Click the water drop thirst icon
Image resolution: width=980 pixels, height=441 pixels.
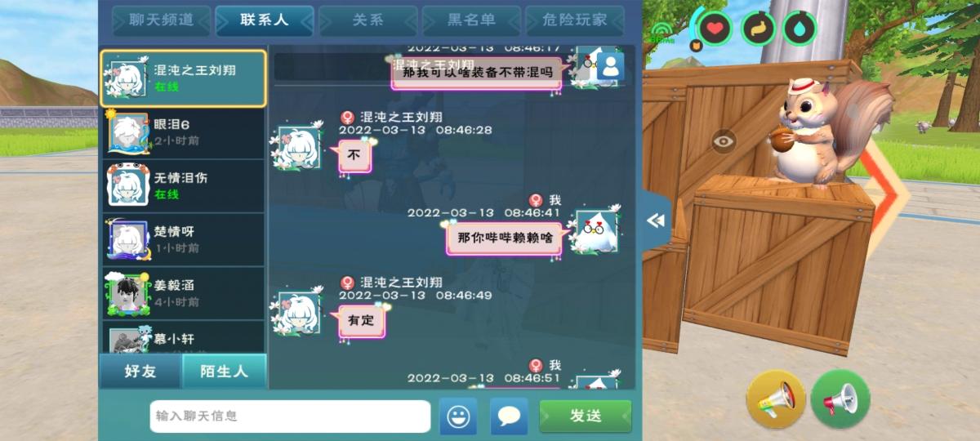[x=800, y=29]
